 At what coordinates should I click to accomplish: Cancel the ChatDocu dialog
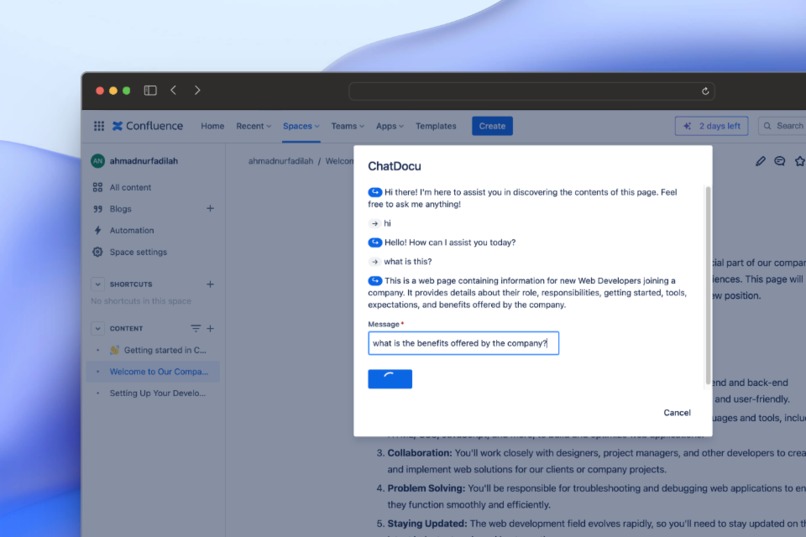point(677,413)
